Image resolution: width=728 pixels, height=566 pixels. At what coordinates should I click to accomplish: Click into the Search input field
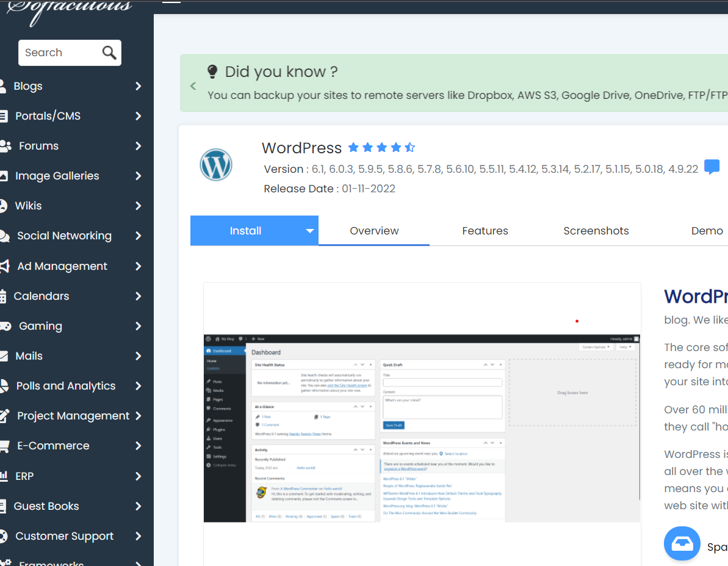tap(58, 53)
